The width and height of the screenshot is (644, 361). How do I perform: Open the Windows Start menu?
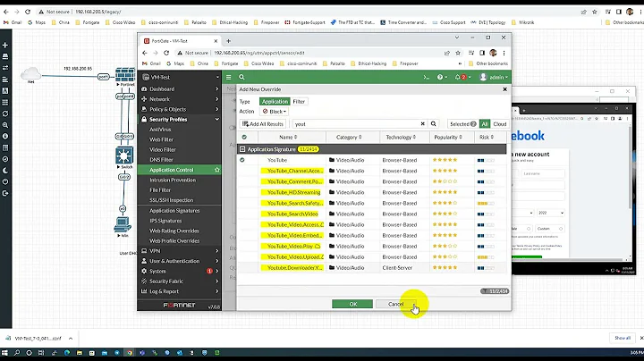tap(5, 353)
